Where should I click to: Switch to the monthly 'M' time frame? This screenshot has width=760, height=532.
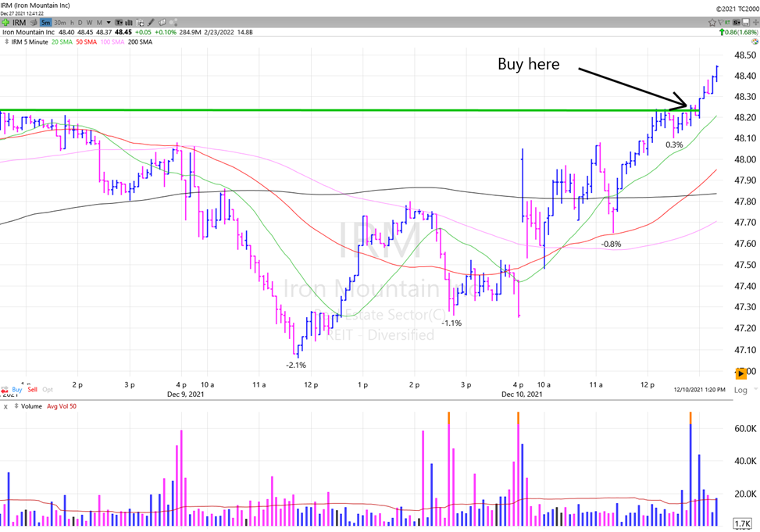(x=99, y=23)
